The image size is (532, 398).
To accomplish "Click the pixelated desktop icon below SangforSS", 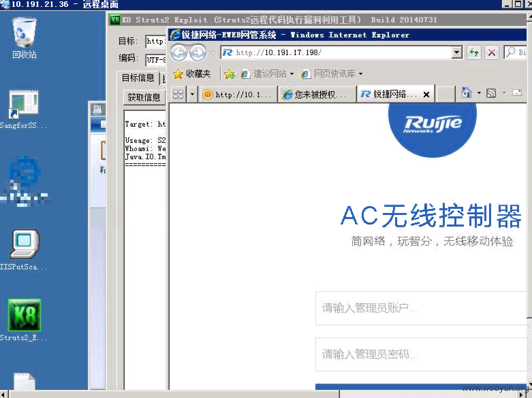I will (25, 181).
